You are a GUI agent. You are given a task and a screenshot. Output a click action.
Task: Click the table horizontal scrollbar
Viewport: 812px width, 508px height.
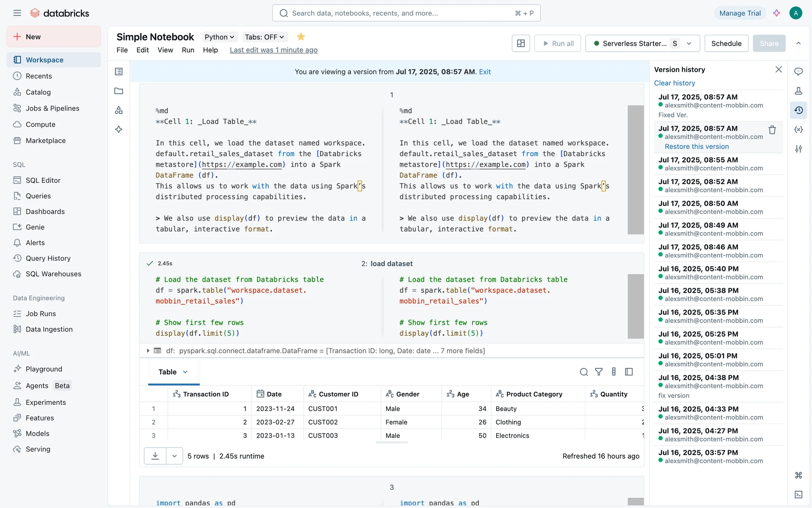392,442
